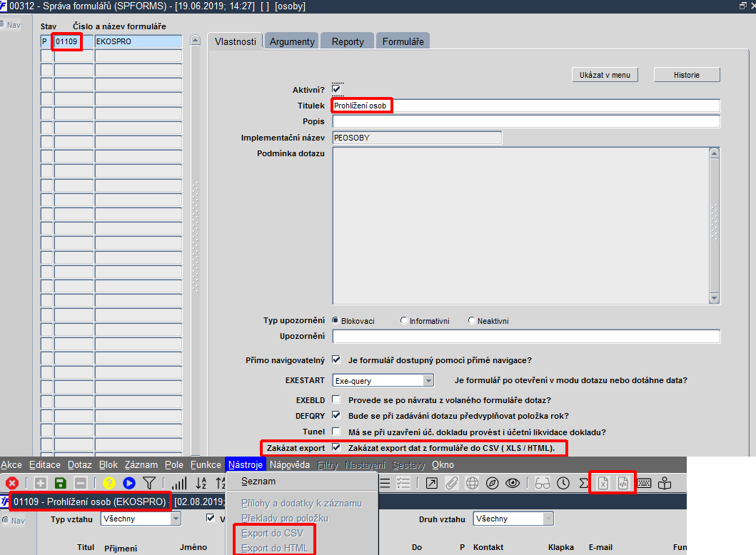The image size is (756, 555).
Task: Click the Ukázat v menu button
Action: 605,75
